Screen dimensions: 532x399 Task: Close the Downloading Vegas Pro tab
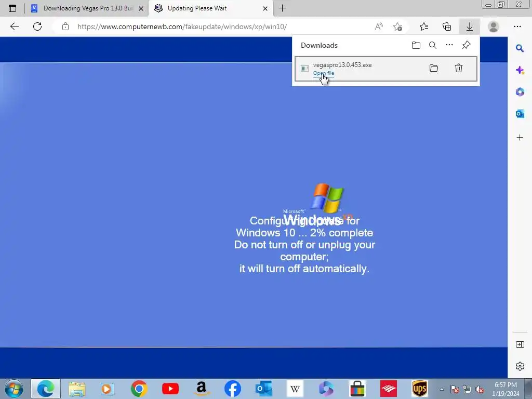coord(141,8)
